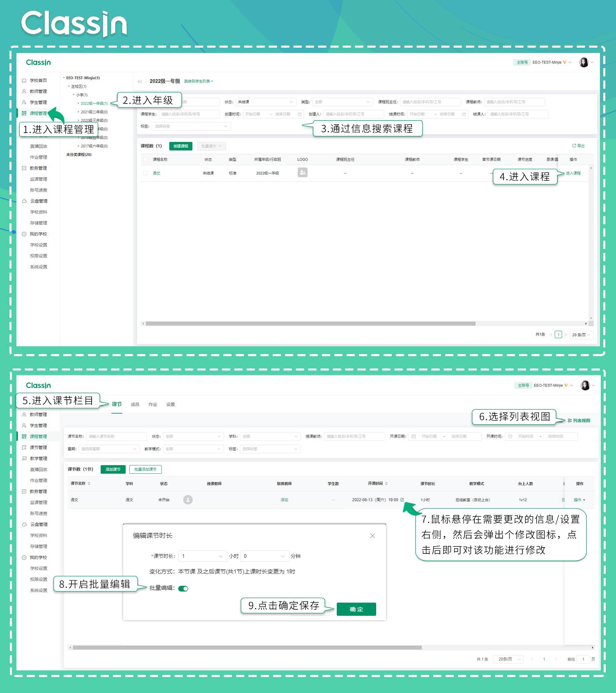This screenshot has height=693, width=616.
Task: Click 课节管理 icon in bottom sidebar
Action: pyautogui.click(x=24, y=447)
